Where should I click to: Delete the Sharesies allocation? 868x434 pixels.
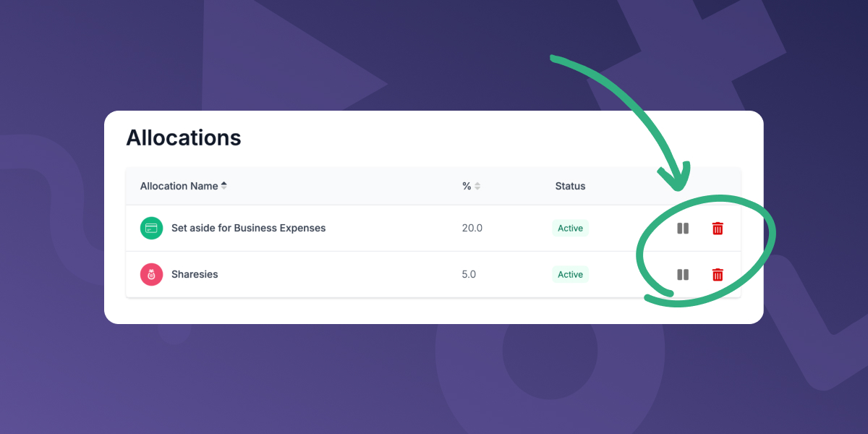coord(718,274)
